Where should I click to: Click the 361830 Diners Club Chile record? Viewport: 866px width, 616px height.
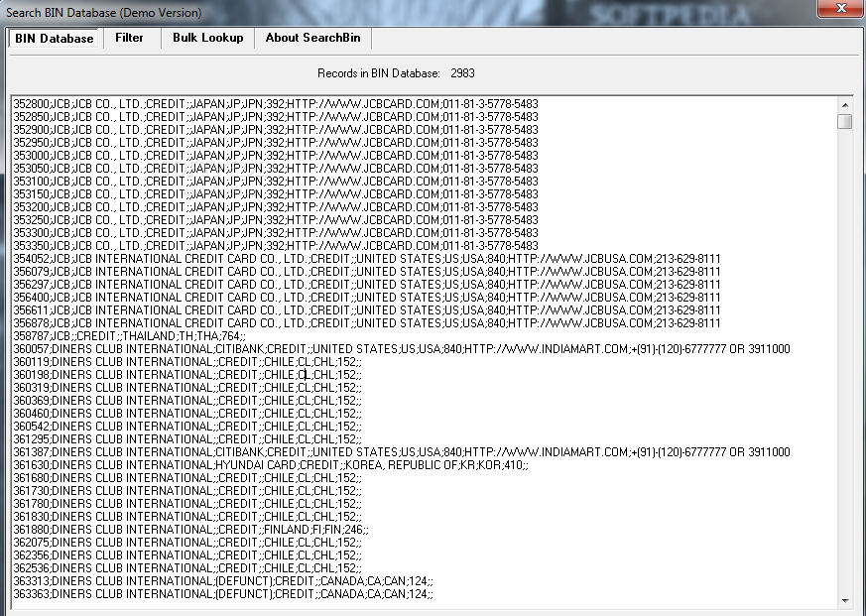pos(187,517)
